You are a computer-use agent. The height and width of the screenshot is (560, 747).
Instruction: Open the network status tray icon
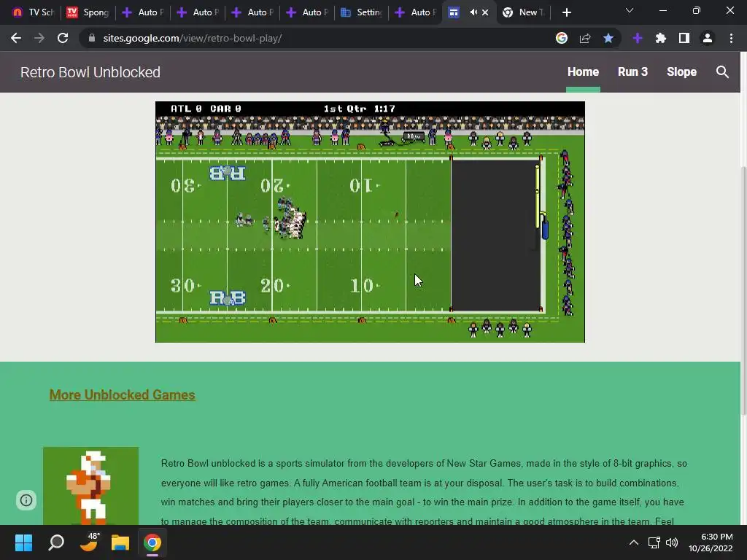point(654,542)
